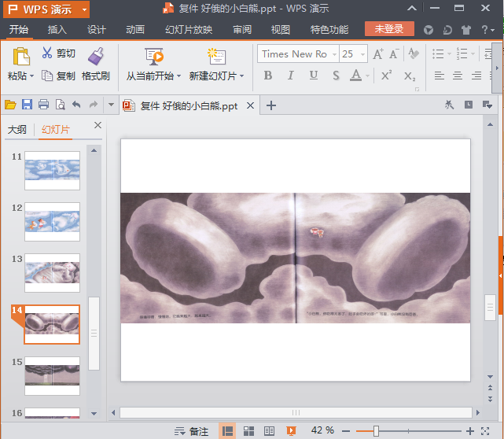Select slide 13 thumbnail
Viewport: 504px width, 439px height.
click(x=52, y=271)
